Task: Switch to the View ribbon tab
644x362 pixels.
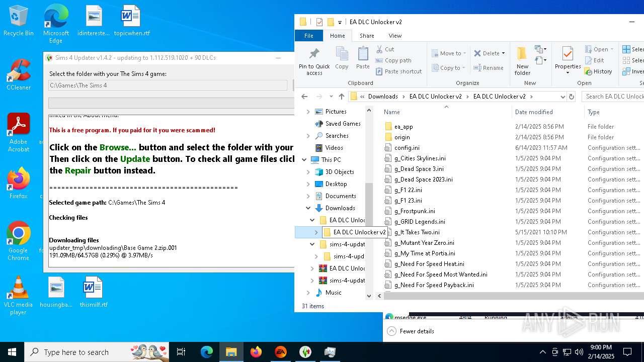Action: [x=395, y=36]
